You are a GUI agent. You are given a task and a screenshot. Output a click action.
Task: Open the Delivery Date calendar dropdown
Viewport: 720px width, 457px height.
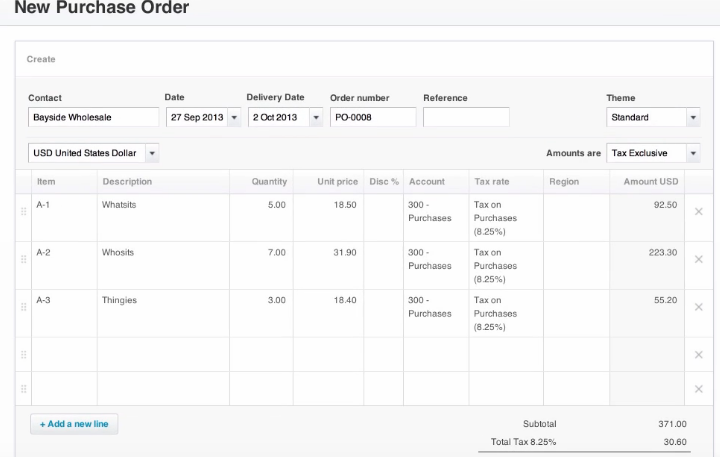tap(316, 117)
